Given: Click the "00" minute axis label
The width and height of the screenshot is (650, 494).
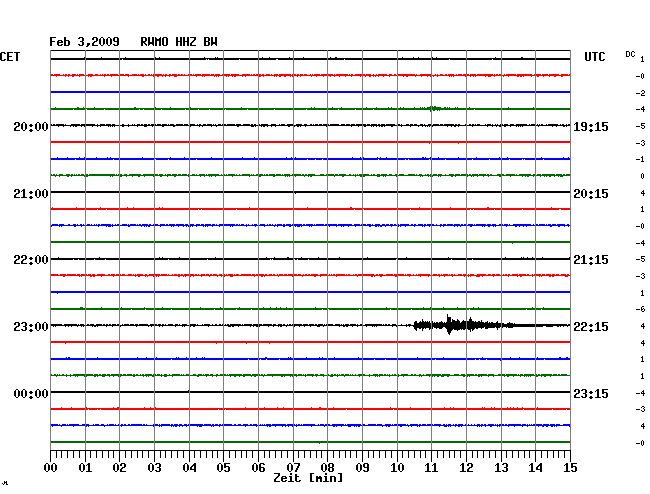Looking at the screenshot, I should [51, 467].
